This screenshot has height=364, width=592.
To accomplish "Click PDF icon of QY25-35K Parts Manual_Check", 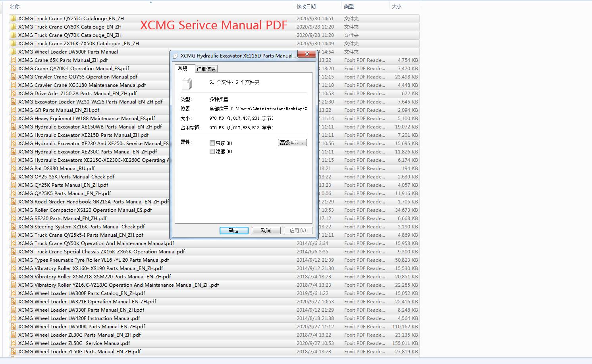I will (x=13, y=176).
